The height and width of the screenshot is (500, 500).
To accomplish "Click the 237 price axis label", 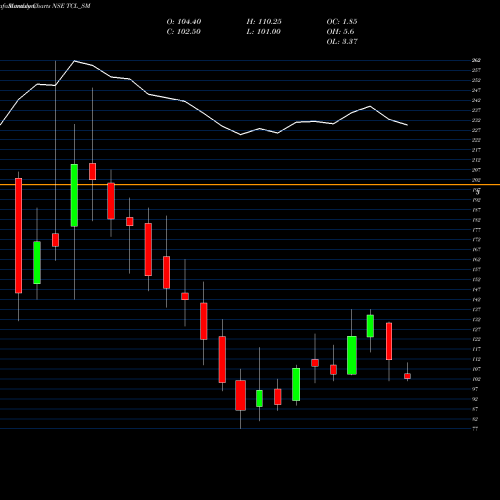I will point(476,110).
